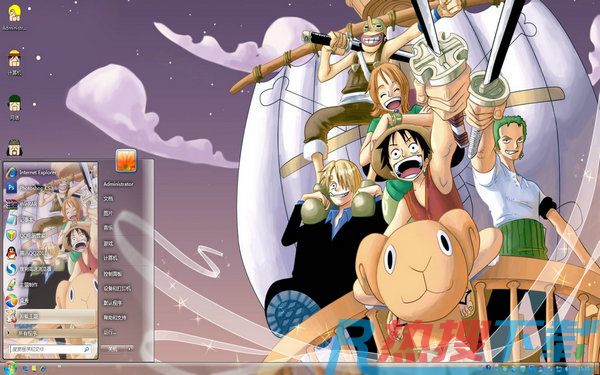Click the Windows Start orb

click(x=10, y=368)
